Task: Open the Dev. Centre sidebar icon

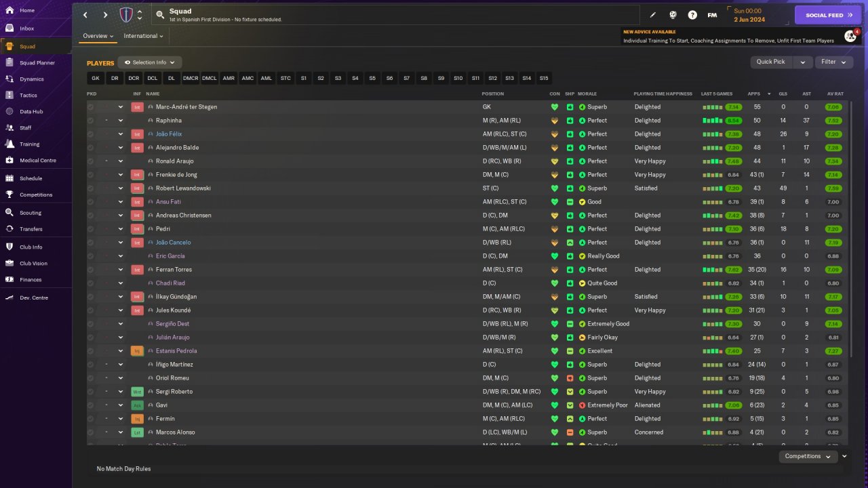Action: pos(9,298)
